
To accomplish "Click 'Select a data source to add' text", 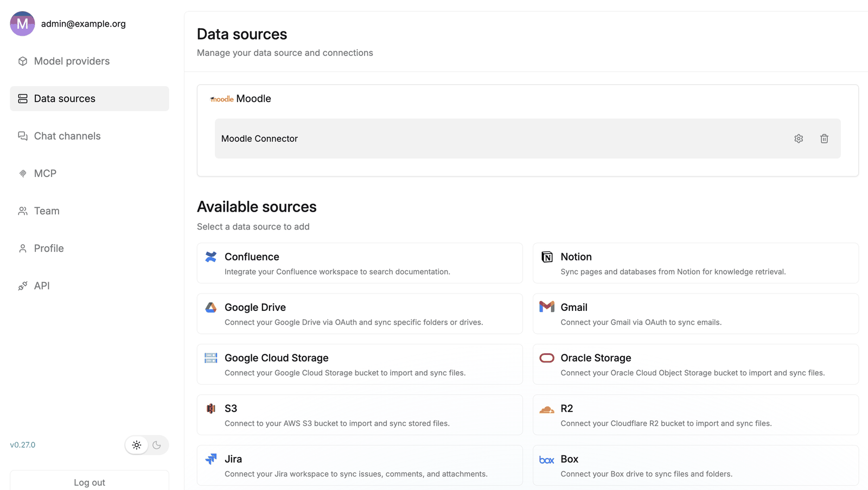I will click(x=253, y=227).
